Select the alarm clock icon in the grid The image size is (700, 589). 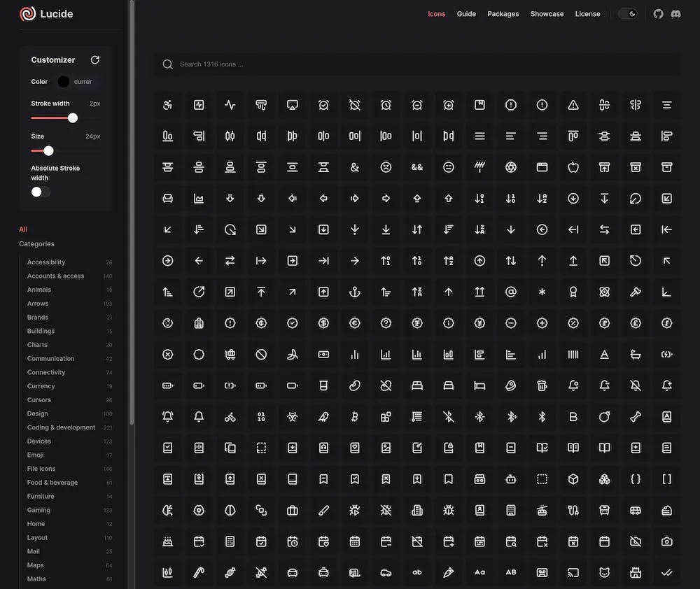386,105
